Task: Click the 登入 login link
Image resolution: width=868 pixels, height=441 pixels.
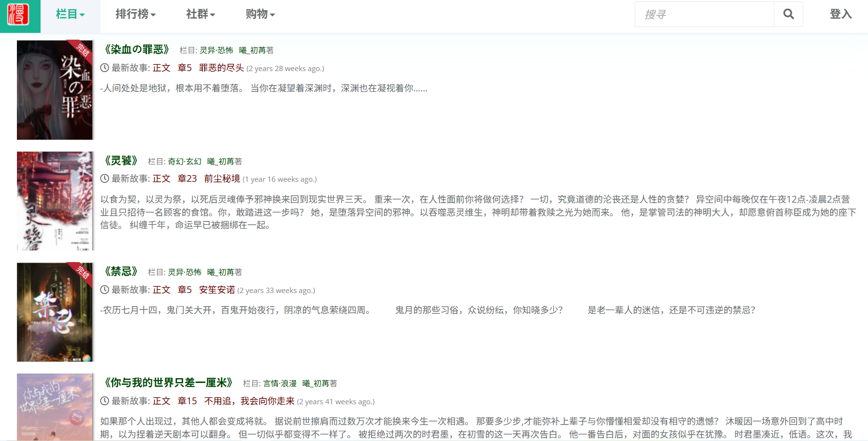Action: coord(840,15)
